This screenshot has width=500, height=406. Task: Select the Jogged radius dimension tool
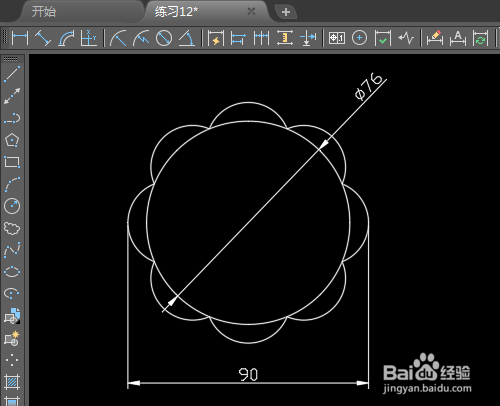(141, 38)
